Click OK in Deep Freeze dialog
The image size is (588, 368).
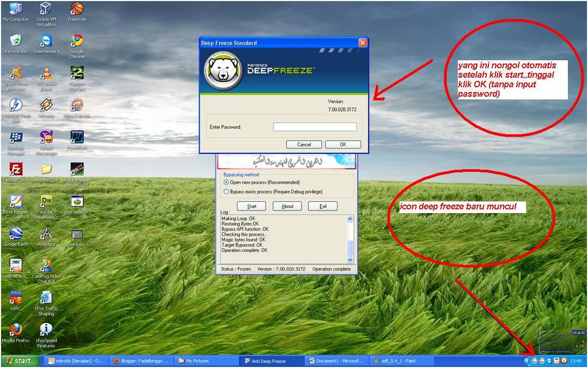tap(343, 144)
